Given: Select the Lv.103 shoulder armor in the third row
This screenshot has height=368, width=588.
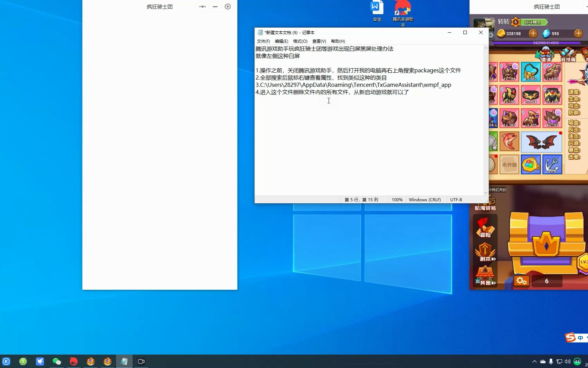Looking at the screenshot, I should [x=509, y=118].
